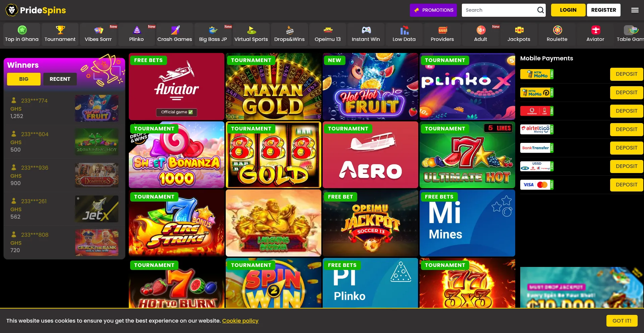Select the Opeimu 13 jackpot category
The image size is (644, 333).
[x=328, y=34]
